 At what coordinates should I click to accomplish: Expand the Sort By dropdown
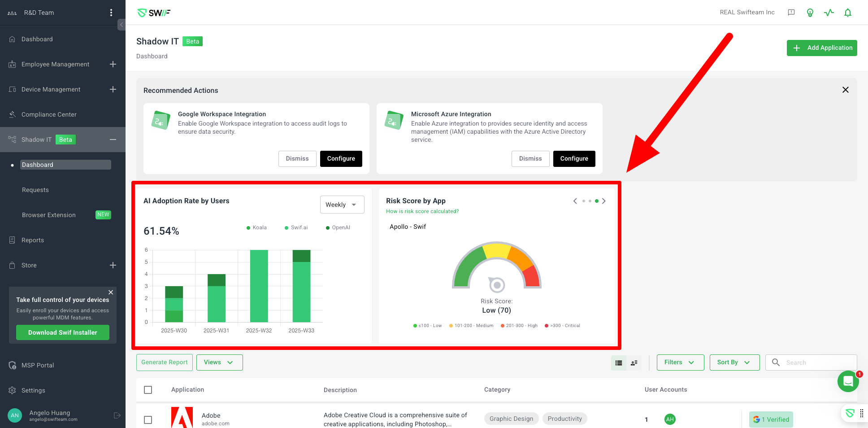point(734,362)
